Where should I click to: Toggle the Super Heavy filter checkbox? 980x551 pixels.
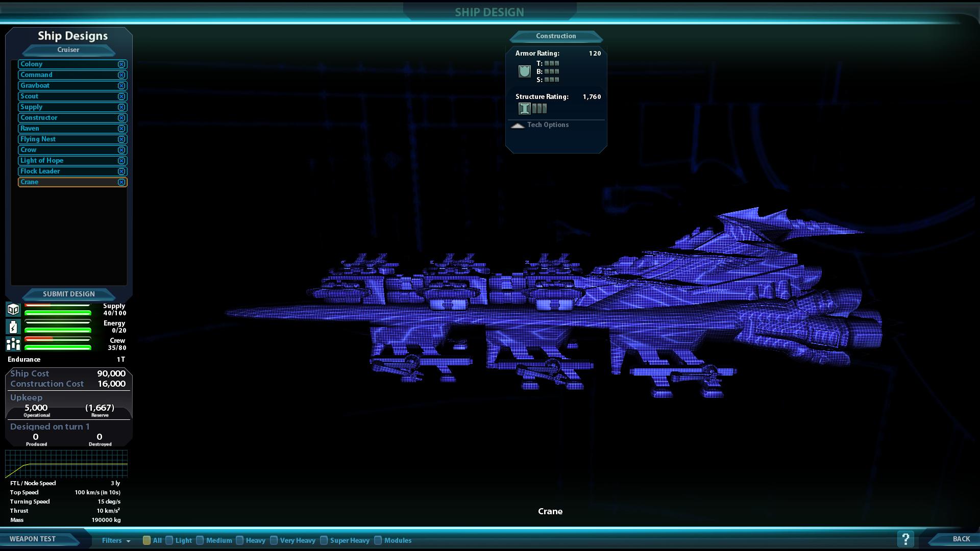coord(324,540)
